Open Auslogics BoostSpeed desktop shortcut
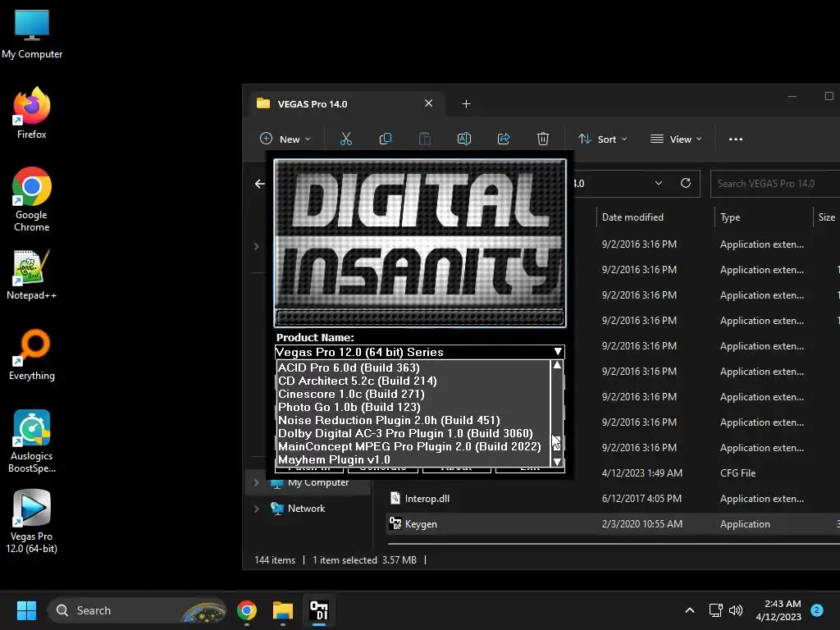The image size is (840, 630). (x=32, y=441)
